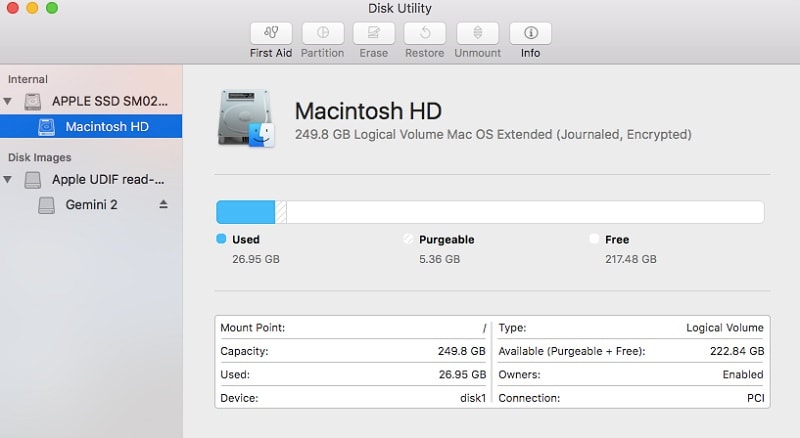This screenshot has width=800, height=438.
Task: Click the Erase toolbar icon
Action: pyautogui.click(x=373, y=33)
